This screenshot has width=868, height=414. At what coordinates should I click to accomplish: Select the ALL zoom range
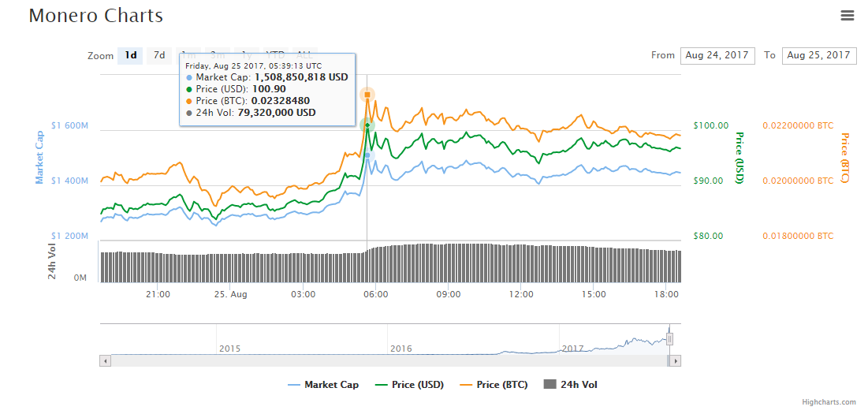(305, 55)
